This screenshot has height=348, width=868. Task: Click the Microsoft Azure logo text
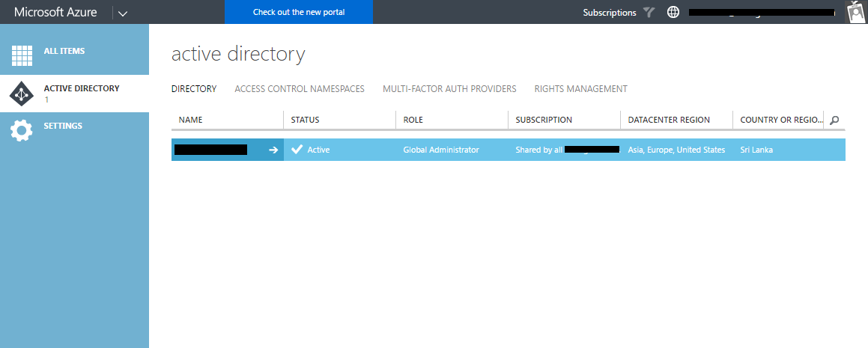[x=55, y=12]
